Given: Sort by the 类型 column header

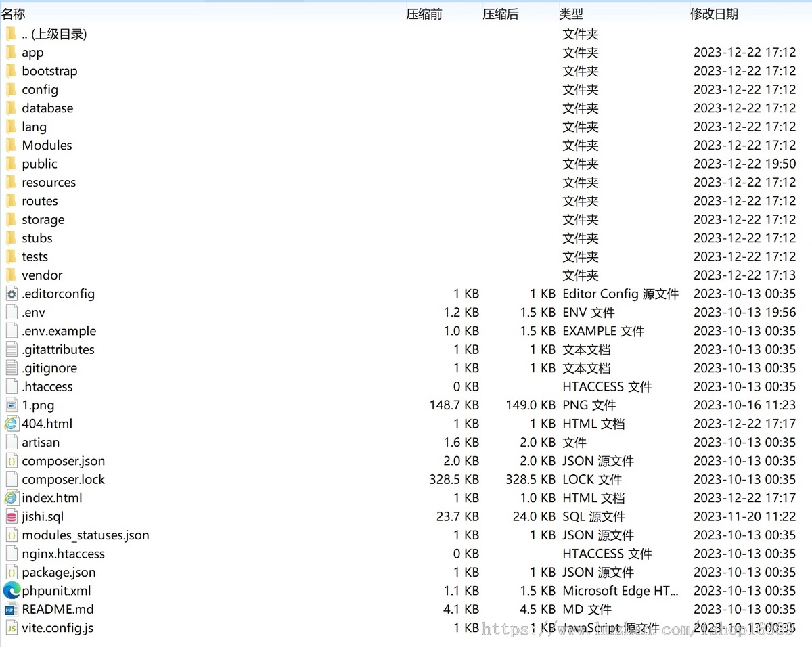Looking at the screenshot, I should pyautogui.click(x=571, y=14).
